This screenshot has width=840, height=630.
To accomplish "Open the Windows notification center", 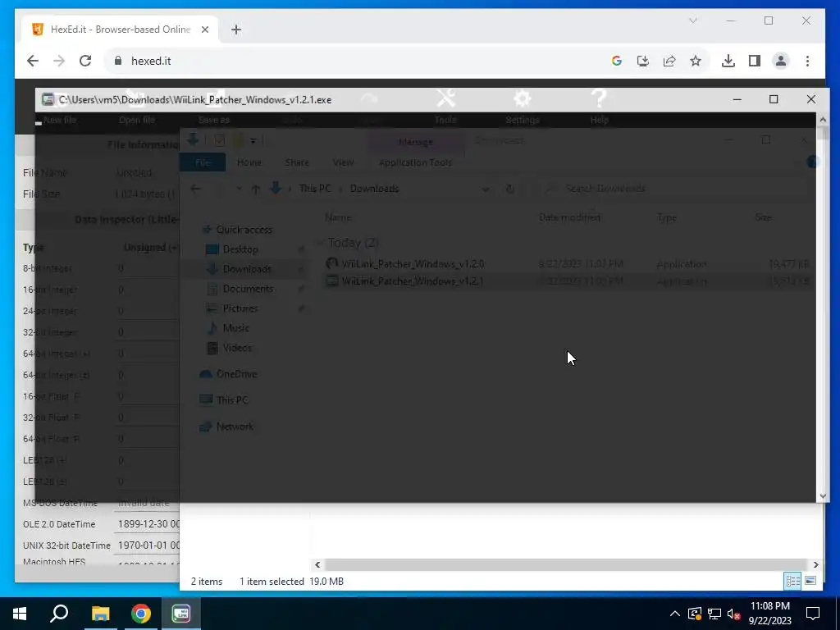I will 813,614.
